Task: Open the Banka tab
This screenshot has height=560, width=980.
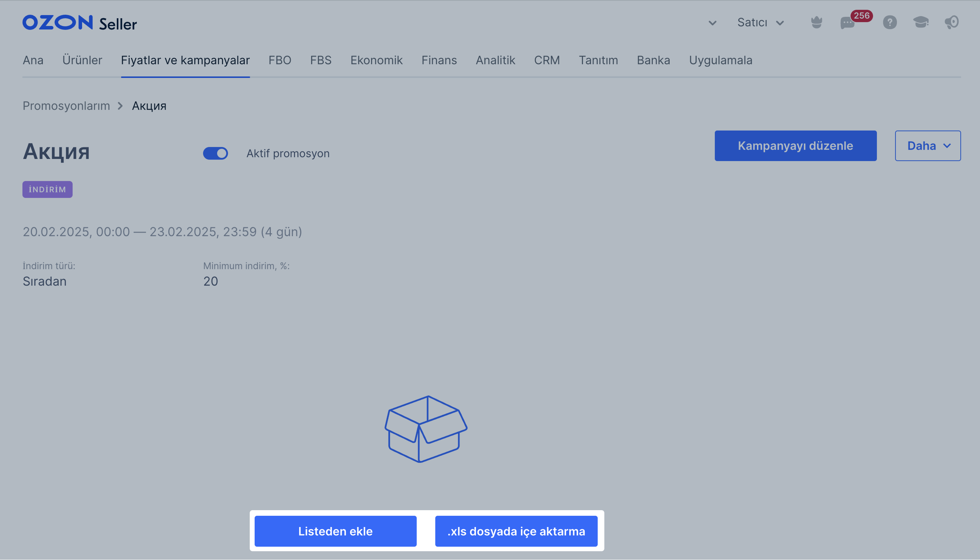Action: (653, 60)
